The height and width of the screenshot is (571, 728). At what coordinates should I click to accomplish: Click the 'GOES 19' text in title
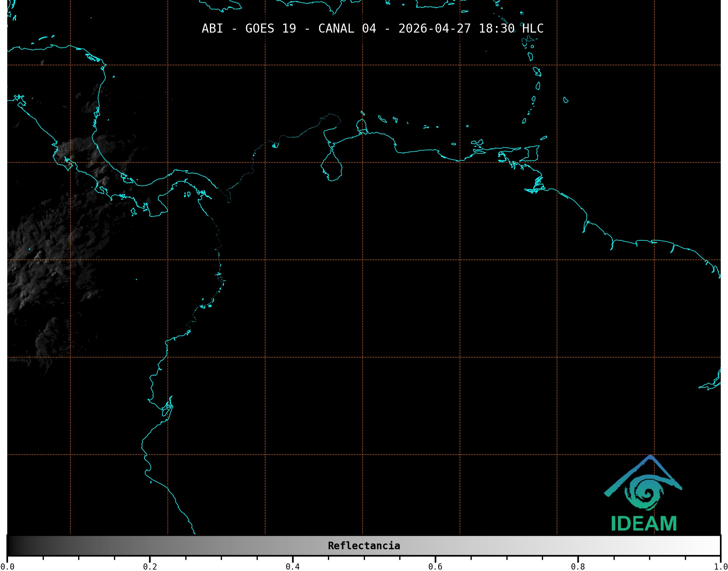coord(270,29)
